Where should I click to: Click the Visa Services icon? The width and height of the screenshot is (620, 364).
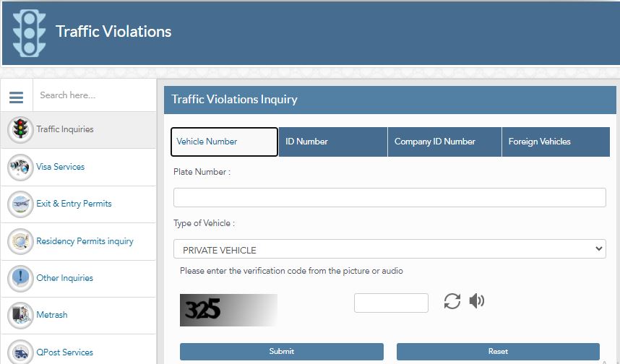[20, 167]
